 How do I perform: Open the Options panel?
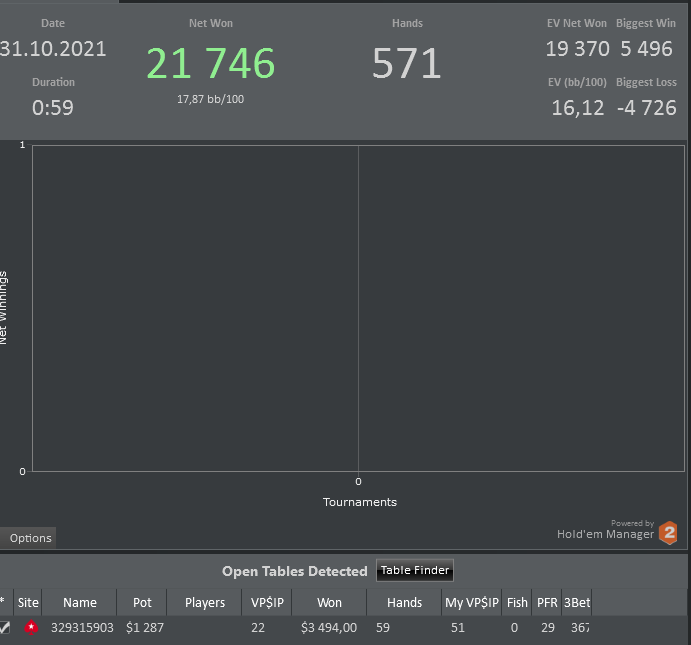tap(28, 538)
